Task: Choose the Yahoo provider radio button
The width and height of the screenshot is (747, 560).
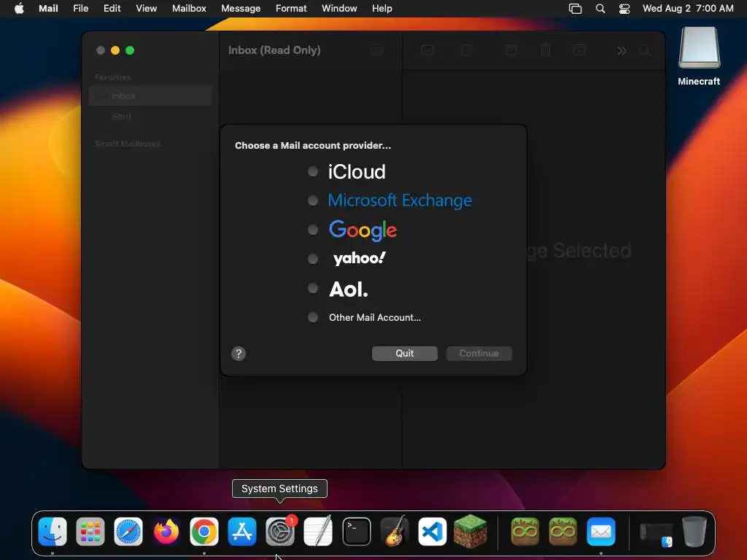Action: 312,259
